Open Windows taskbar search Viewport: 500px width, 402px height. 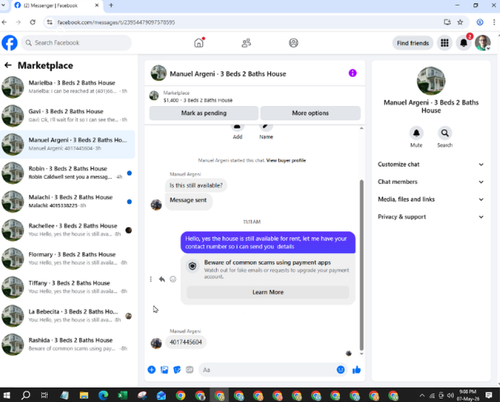pyautogui.click(x=26, y=395)
